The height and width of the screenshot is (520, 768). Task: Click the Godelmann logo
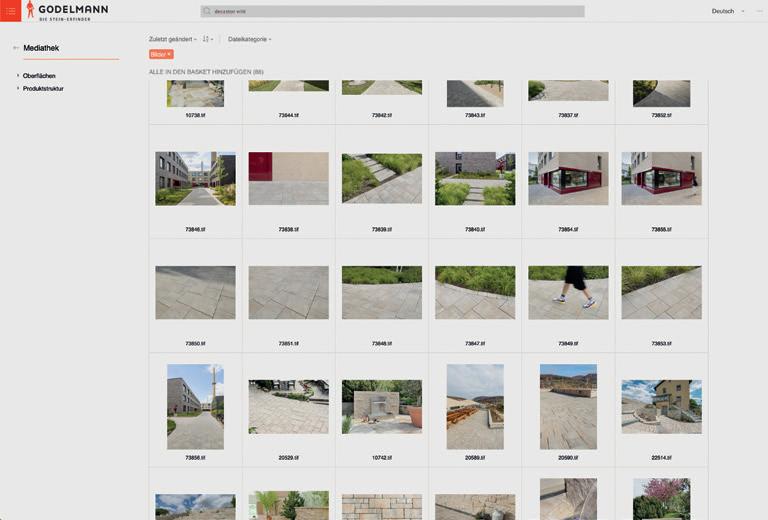pyautogui.click(x=67, y=11)
